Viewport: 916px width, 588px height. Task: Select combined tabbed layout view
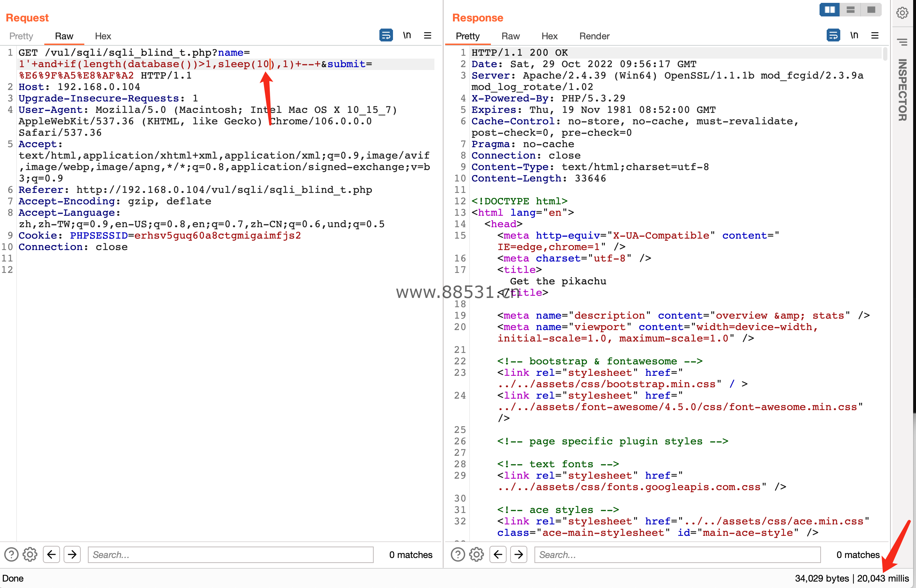click(x=871, y=10)
